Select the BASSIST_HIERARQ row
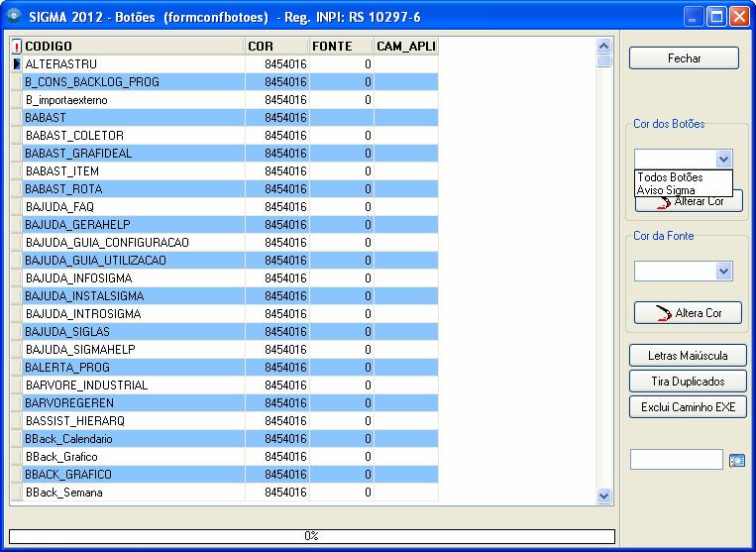 coord(230,421)
